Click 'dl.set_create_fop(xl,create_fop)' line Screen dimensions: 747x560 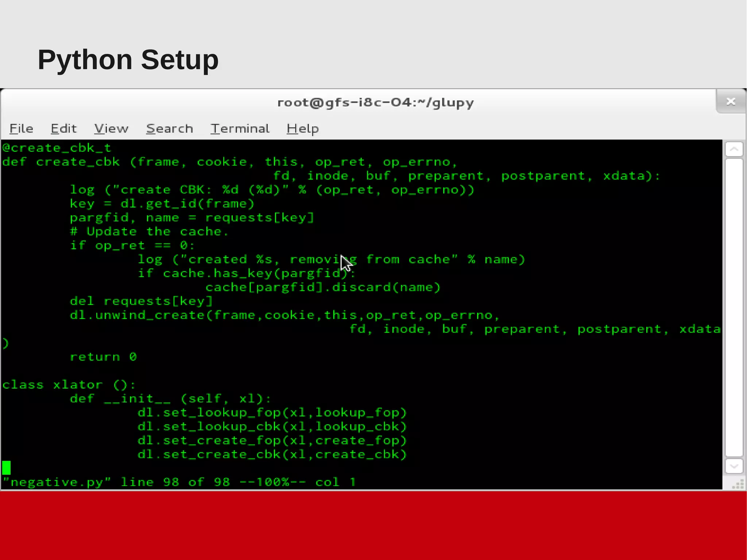tap(272, 440)
